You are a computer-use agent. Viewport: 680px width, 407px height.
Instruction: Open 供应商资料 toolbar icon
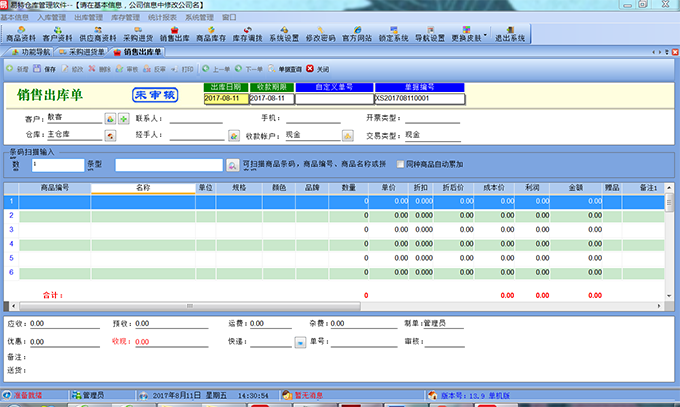[x=98, y=34]
